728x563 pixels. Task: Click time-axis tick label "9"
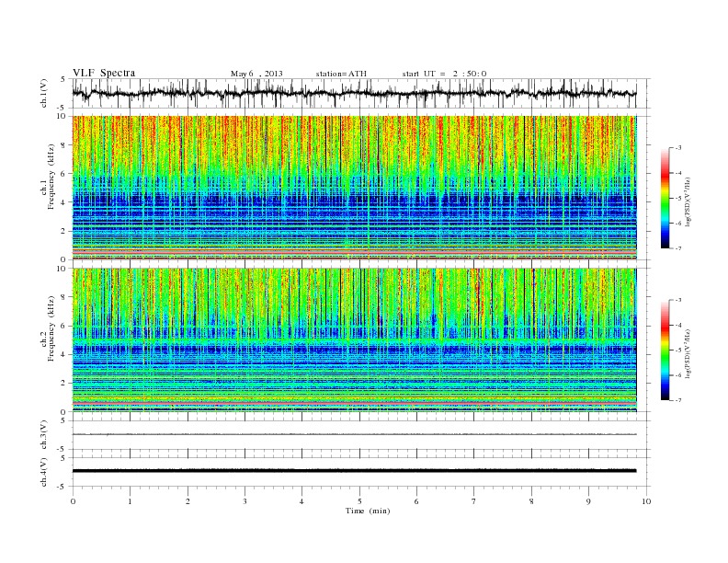pos(588,501)
